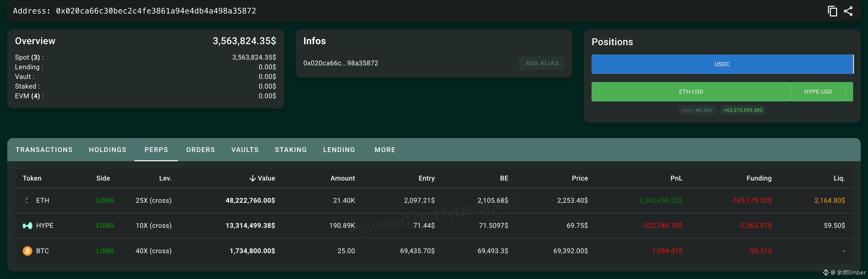This screenshot has width=868, height=279.
Task: Click the shortened address 0x020ca66c...98a35872
Action: coord(341,63)
